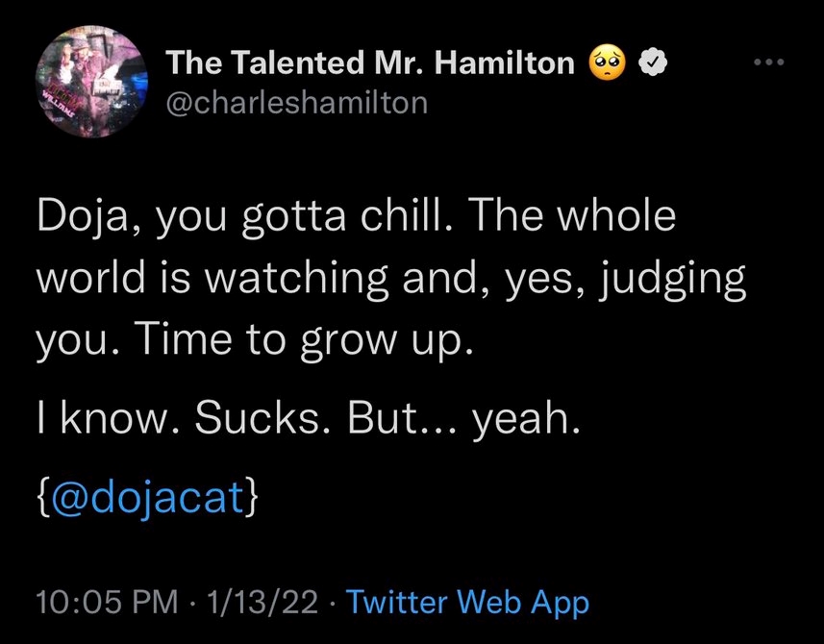The image size is (824, 644).
Task: Click the "world is watching" tweet line
Action: 390,280
